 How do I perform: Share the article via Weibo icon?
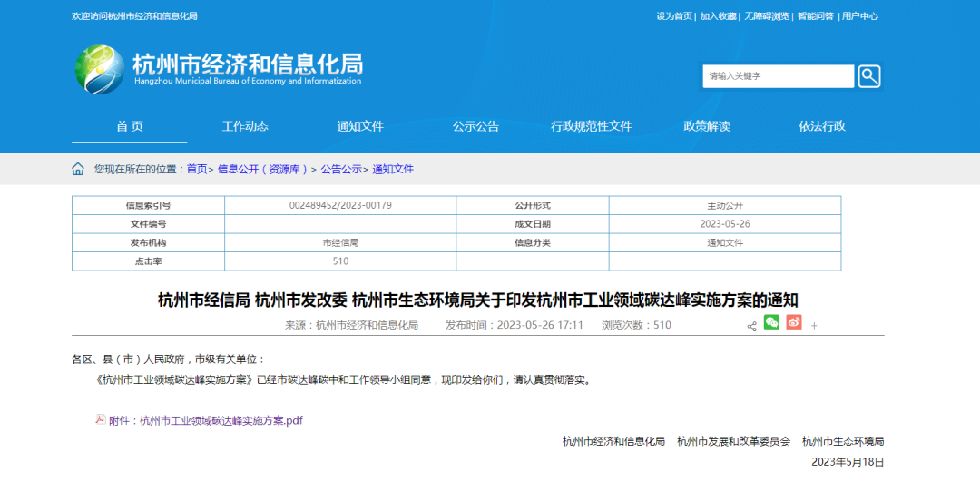click(794, 322)
